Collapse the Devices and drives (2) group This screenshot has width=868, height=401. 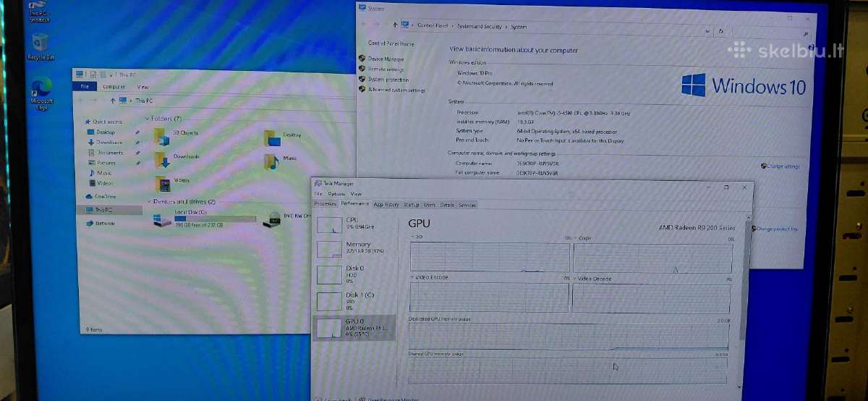tap(150, 202)
